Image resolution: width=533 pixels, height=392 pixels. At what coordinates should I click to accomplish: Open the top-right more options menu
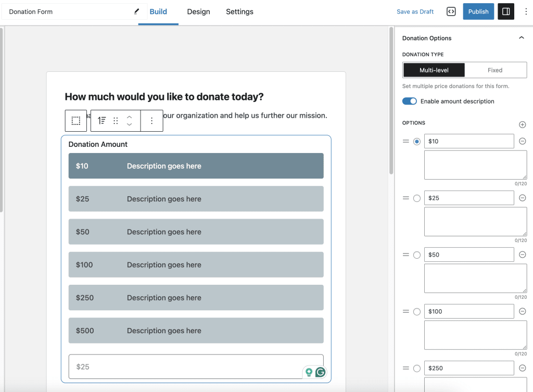pyautogui.click(x=526, y=11)
